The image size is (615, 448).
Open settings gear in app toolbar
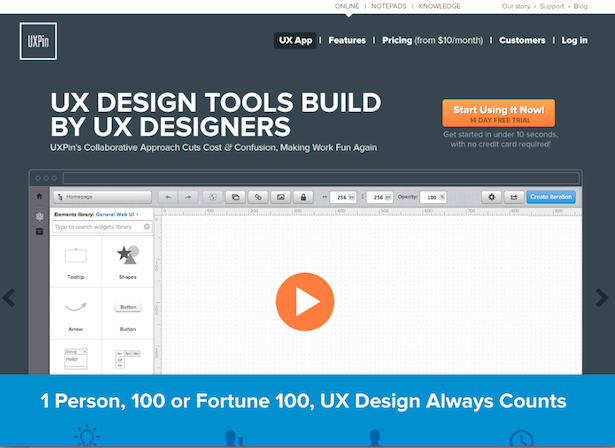[491, 197]
